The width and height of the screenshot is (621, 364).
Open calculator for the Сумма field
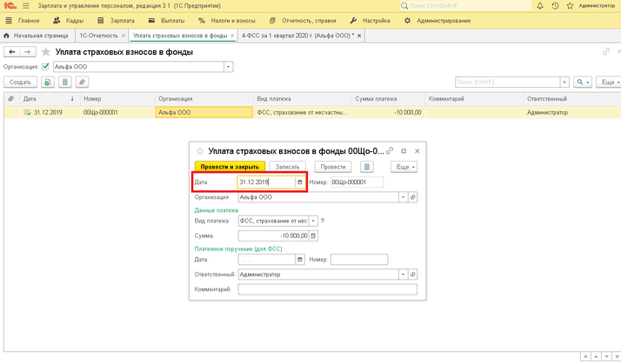(x=314, y=235)
